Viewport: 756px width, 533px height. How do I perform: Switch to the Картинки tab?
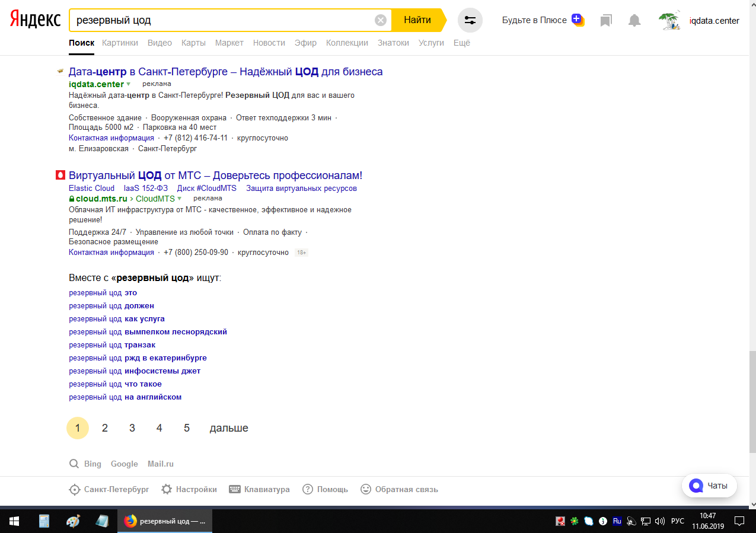coord(120,43)
